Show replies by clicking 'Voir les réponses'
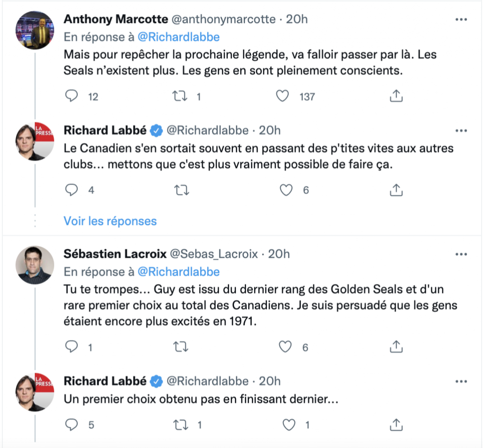Viewport: 483px width, 448px height. pyautogui.click(x=109, y=221)
